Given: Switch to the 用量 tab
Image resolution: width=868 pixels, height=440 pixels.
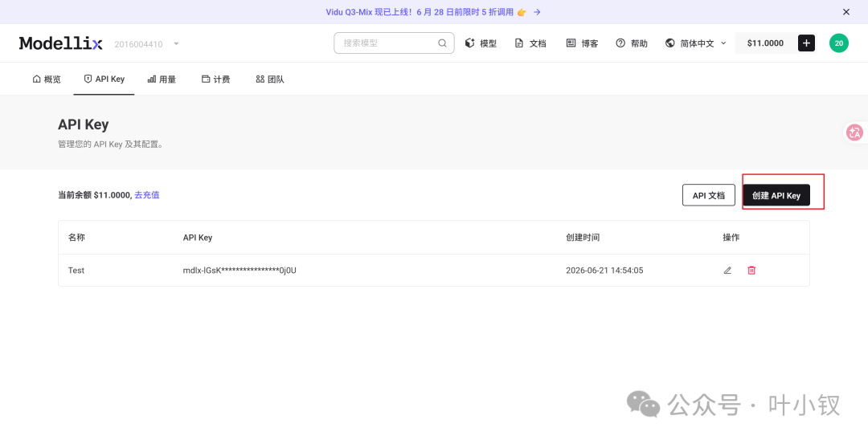Looking at the screenshot, I should point(162,79).
